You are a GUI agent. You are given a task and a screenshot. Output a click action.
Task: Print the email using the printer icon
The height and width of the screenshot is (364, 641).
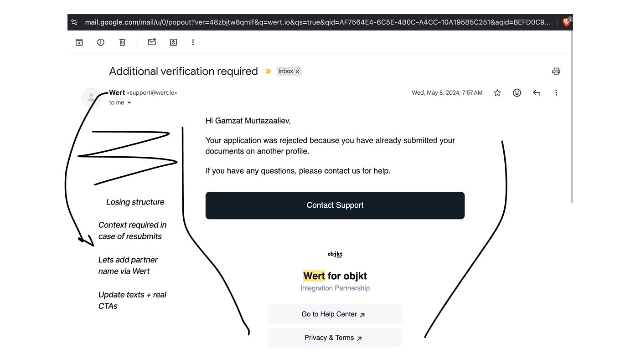[x=556, y=71]
